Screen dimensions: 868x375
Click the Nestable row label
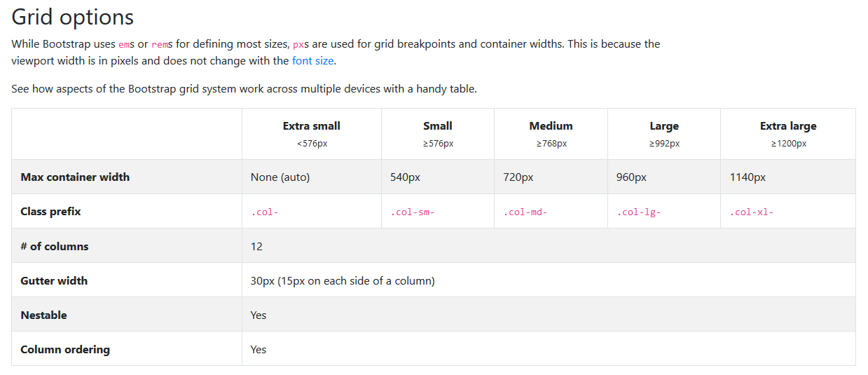43,315
